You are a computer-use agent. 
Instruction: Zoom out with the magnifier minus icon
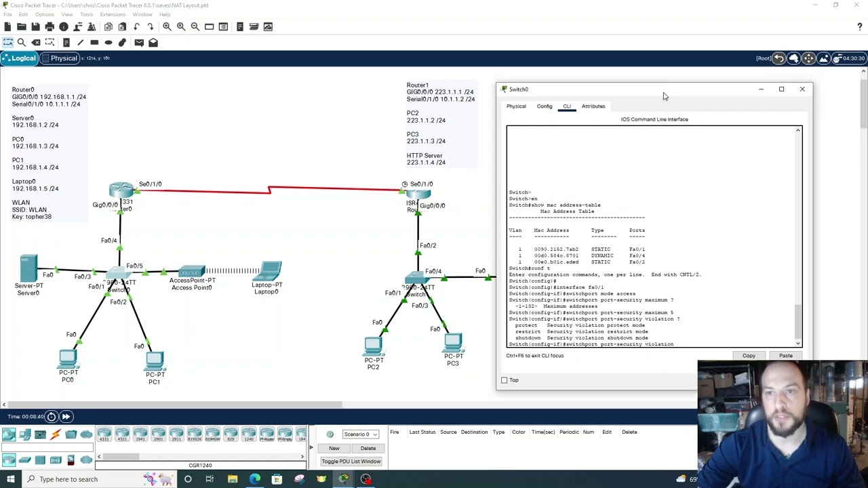[x=195, y=26]
